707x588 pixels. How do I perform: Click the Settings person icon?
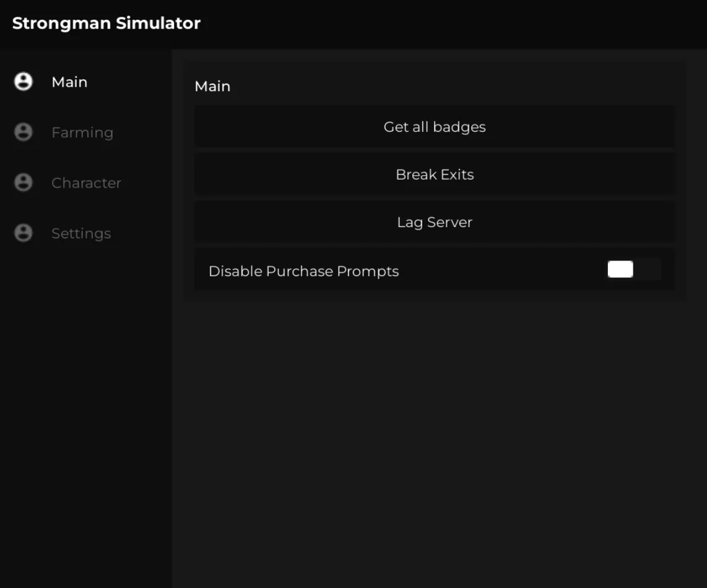pyautogui.click(x=23, y=233)
